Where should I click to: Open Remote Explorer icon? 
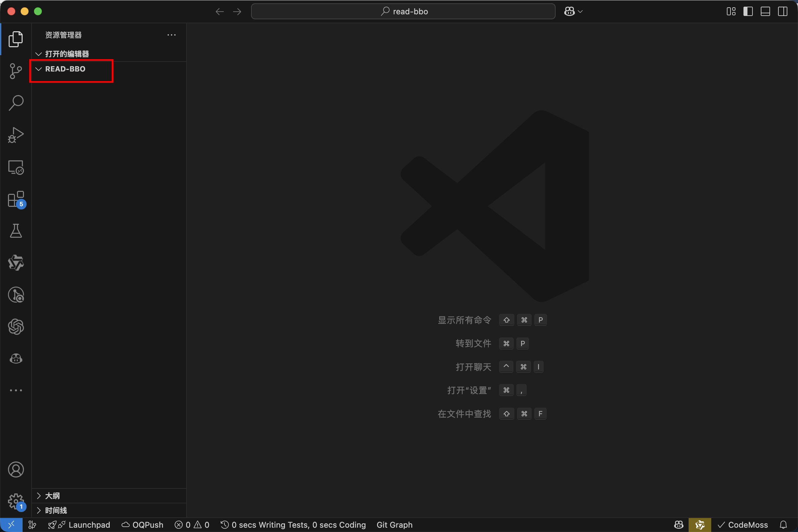point(16,167)
